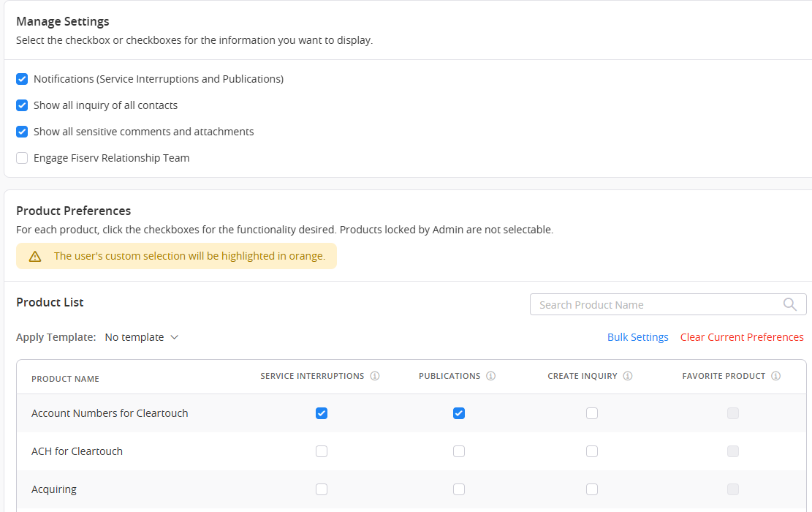The width and height of the screenshot is (812, 512).
Task: Enable Create Inquiry for ACH for Cleartouch
Action: 592,451
